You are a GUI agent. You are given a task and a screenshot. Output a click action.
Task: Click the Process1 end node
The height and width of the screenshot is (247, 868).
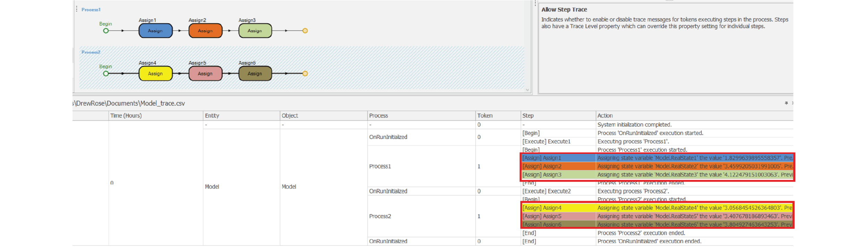click(305, 31)
